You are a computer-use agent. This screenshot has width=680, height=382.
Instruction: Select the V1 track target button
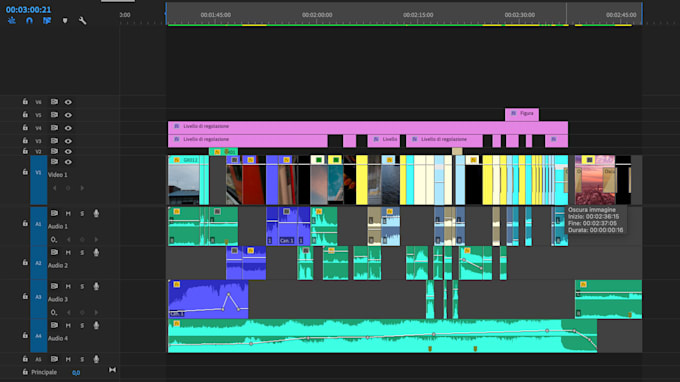(x=39, y=180)
